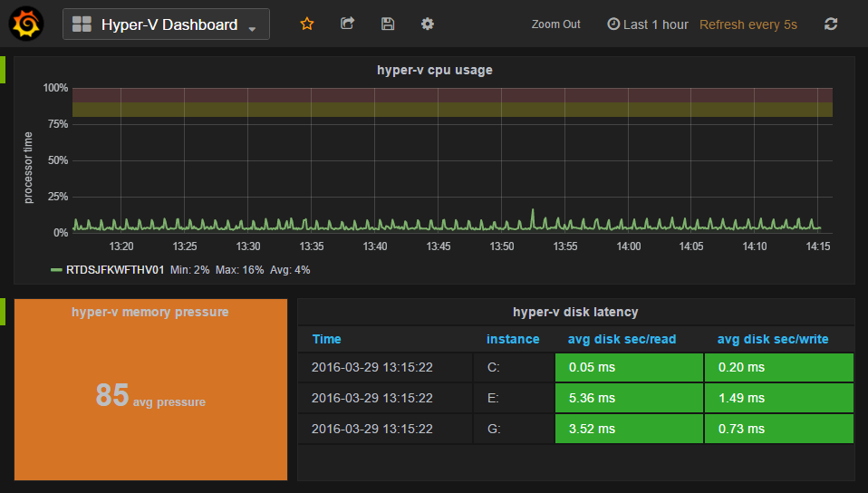The width and height of the screenshot is (868, 493).
Task: Save the dashboard with floppy icon
Action: [x=388, y=24]
